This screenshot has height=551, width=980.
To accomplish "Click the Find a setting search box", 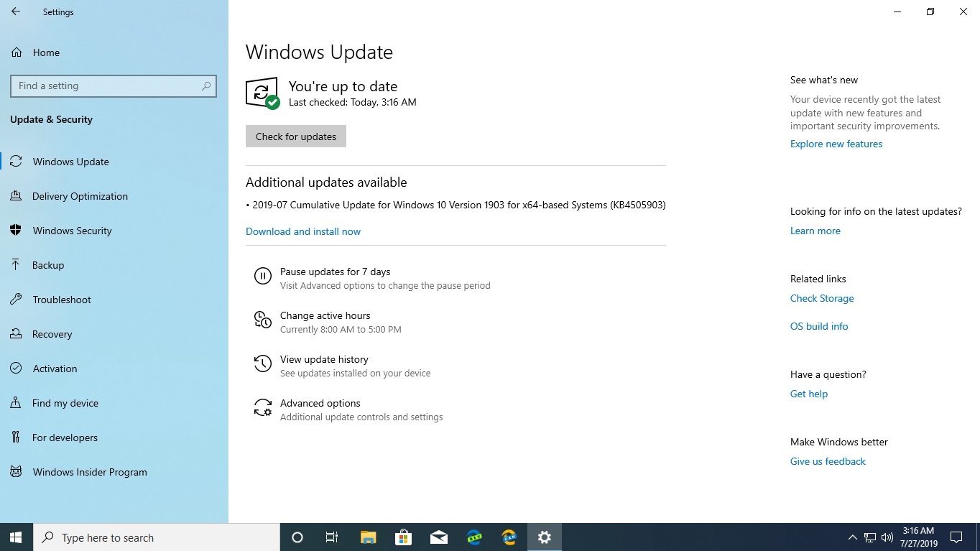I will (x=114, y=85).
